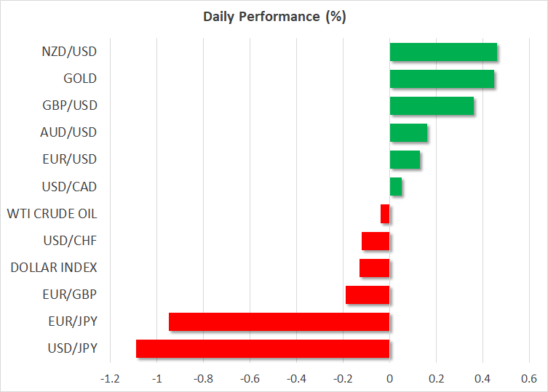
Task: Select the EUR/USD green bar
Action: pyautogui.click(x=405, y=159)
